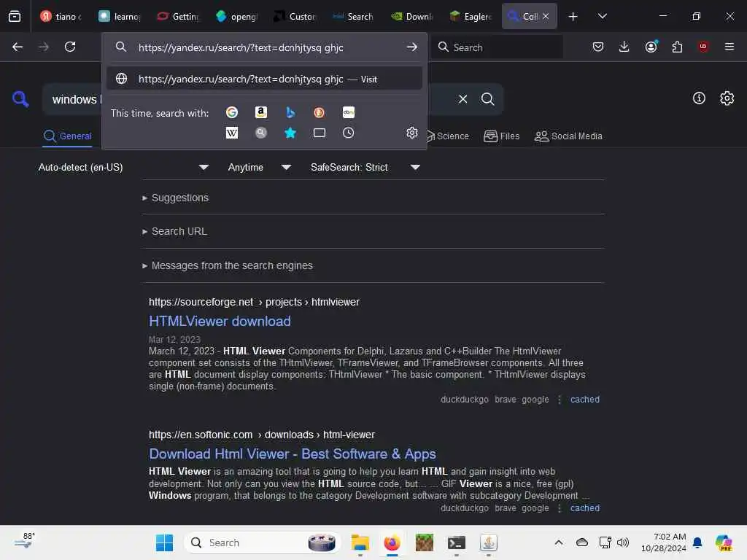The height and width of the screenshot is (560, 747).
Task: Click the address bar URL text
Action: tap(241, 47)
